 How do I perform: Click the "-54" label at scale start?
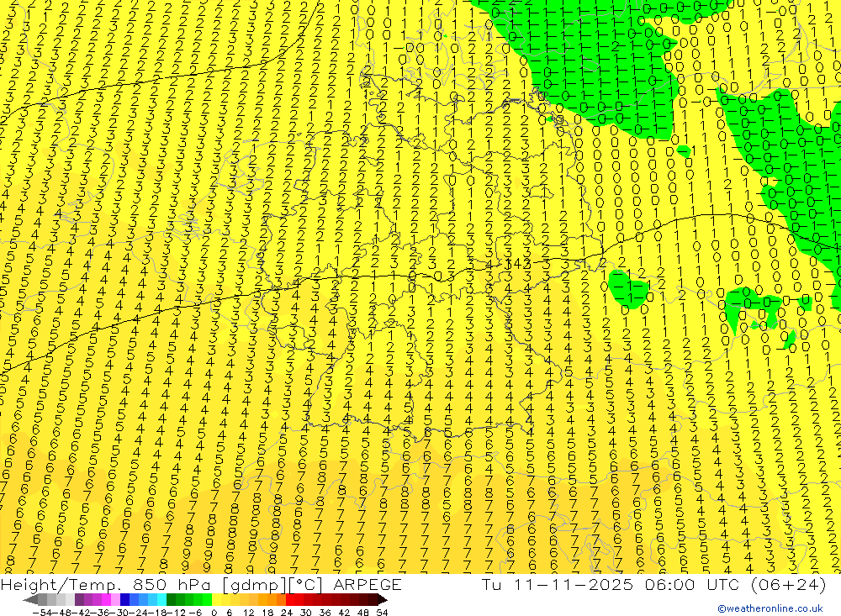click(42, 613)
